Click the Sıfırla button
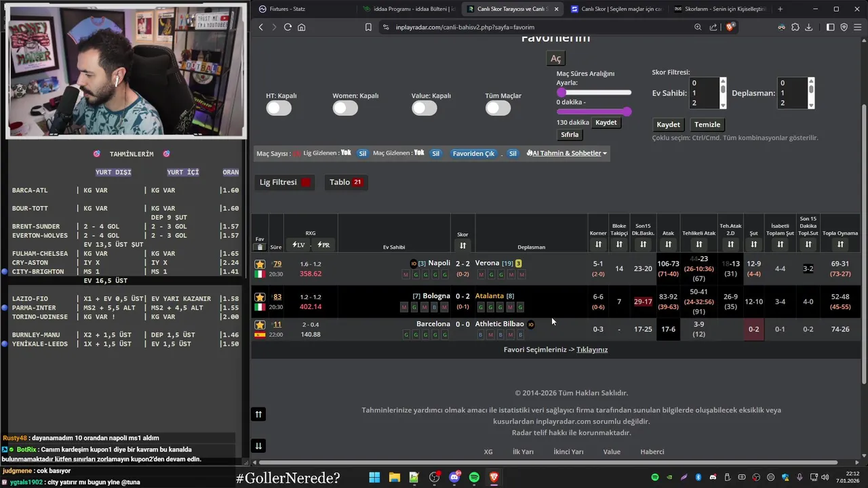Viewport: 868px width, 488px height. (570, 135)
